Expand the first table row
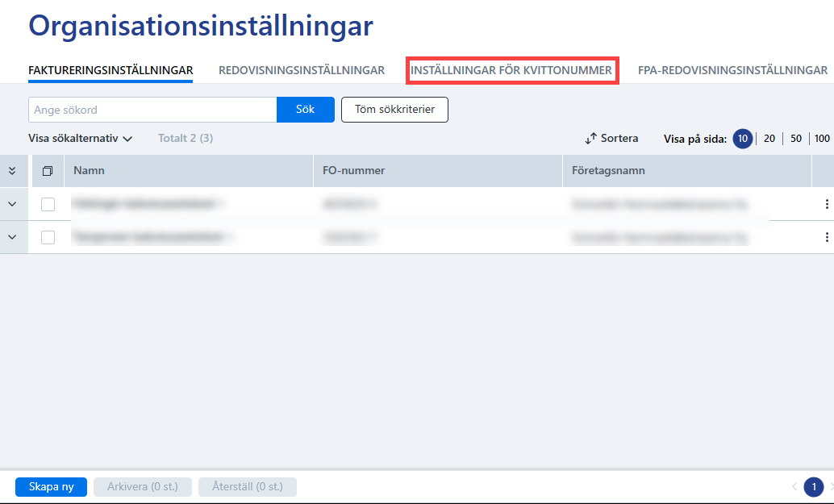834x504 pixels. click(x=12, y=204)
